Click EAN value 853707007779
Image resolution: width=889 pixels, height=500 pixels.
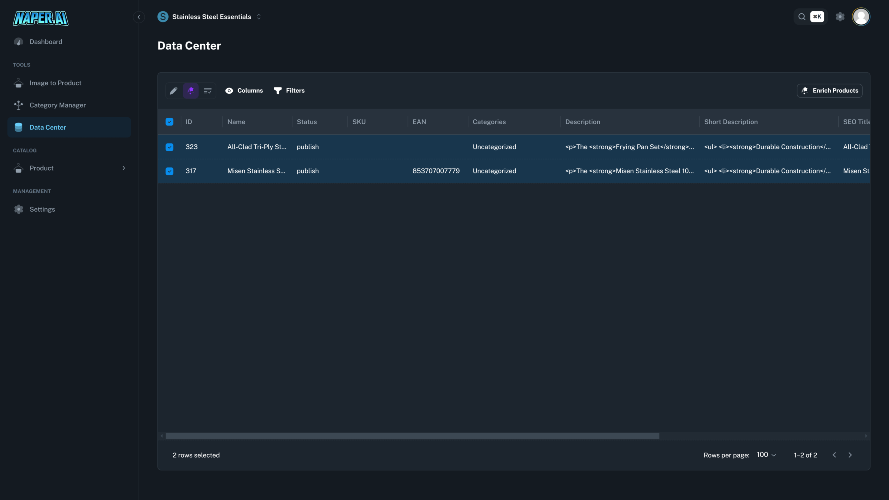pyautogui.click(x=436, y=171)
